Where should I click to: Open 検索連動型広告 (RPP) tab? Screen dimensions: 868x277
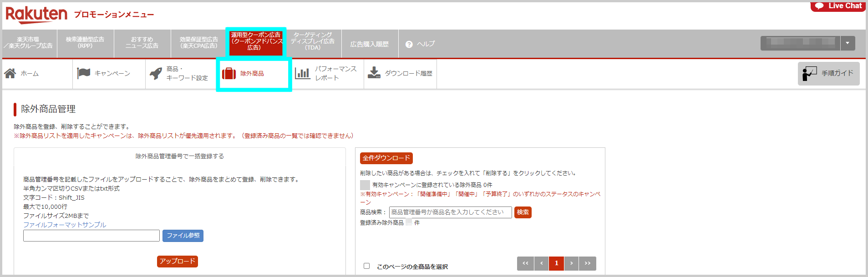(x=85, y=43)
